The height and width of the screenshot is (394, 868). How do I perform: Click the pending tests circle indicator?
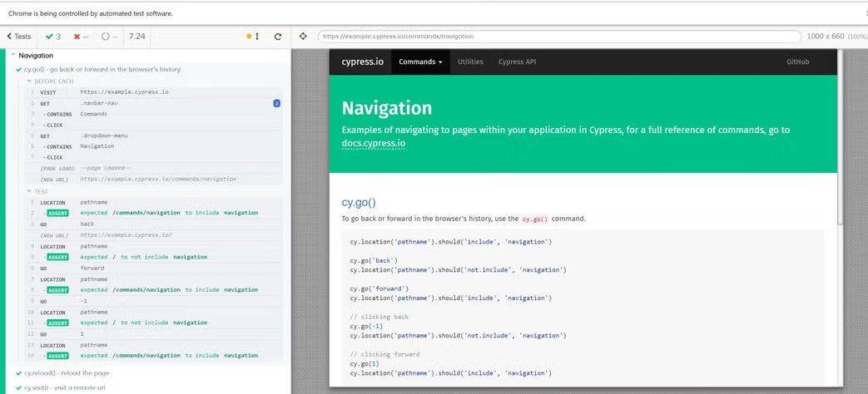(110, 37)
